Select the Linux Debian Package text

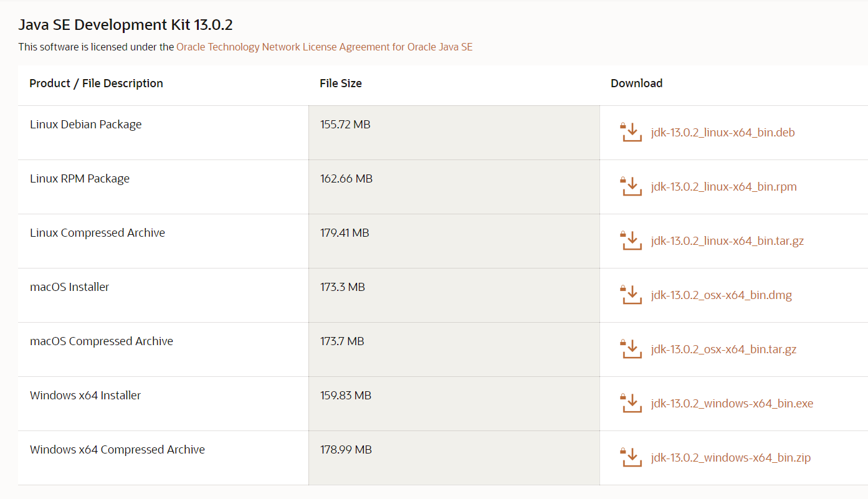[x=86, y=125]
